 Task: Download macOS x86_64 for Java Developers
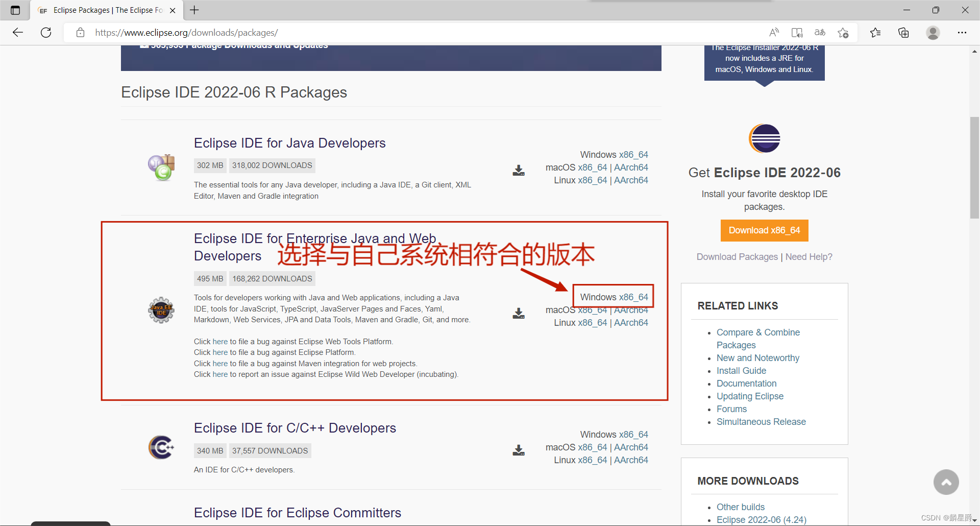(x=593, y=168)
